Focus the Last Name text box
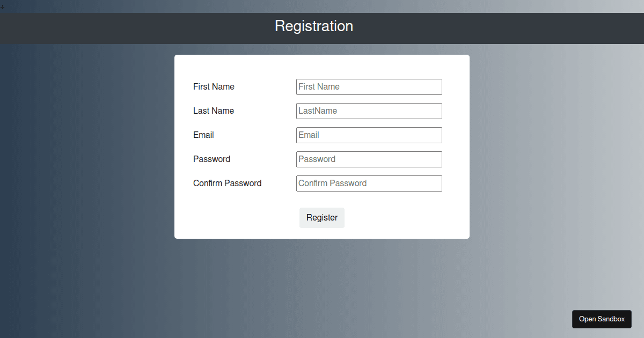644x338 pixels. [x=369, y=111]
